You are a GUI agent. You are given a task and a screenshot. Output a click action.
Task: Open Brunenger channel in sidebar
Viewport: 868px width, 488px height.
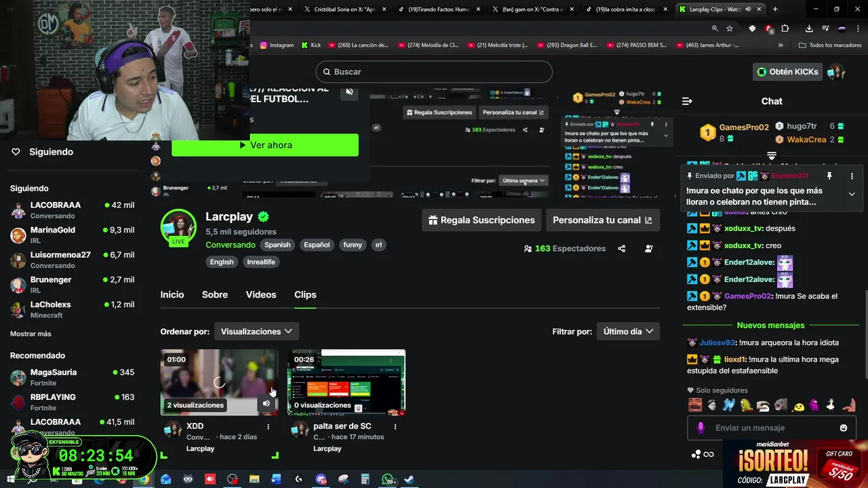click(x=73, y=285)
